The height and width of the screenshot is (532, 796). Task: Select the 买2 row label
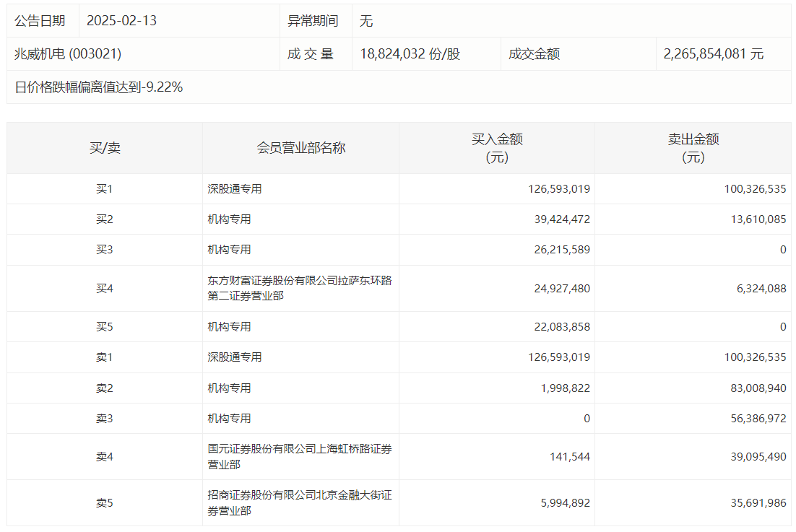(105, 219)
